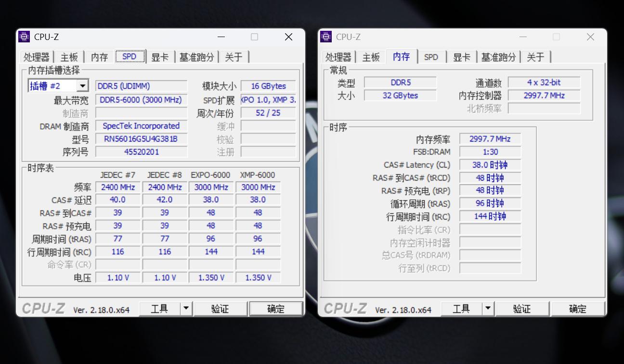Open the 工具 dropdown arrow in left window
The height and width of the screenshot is (364, 624).
[x=187, y=309]
